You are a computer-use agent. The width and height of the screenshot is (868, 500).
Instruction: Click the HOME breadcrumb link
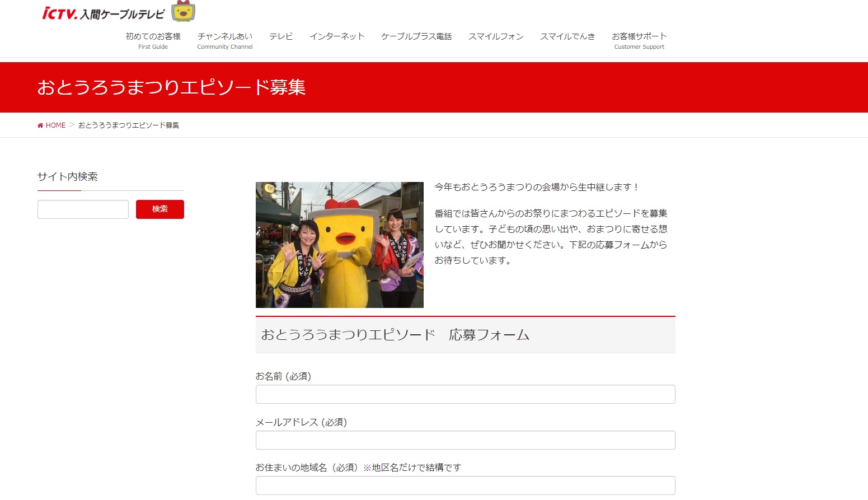click(x=55, y=125)
